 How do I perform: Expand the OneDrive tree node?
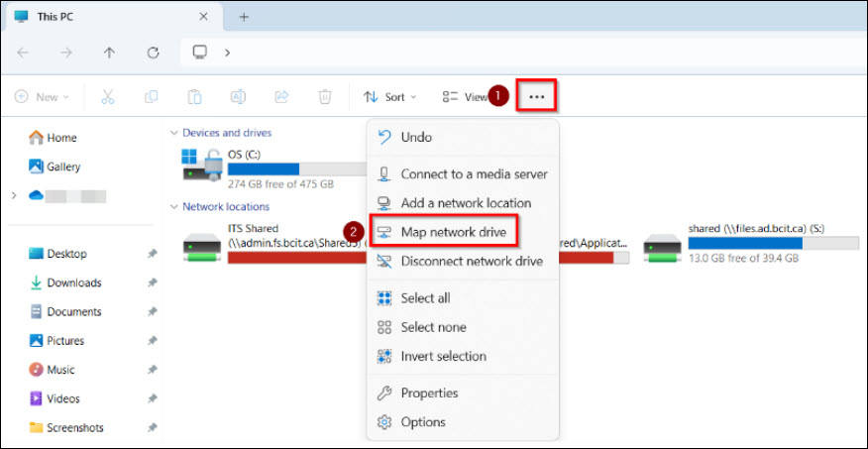[15, 195]
